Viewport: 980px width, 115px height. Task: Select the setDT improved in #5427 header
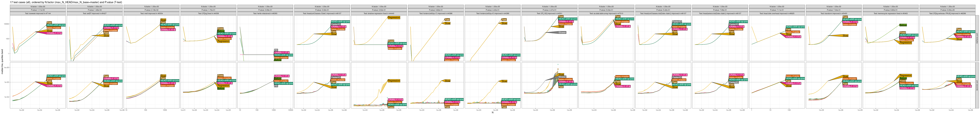(94, 13)
